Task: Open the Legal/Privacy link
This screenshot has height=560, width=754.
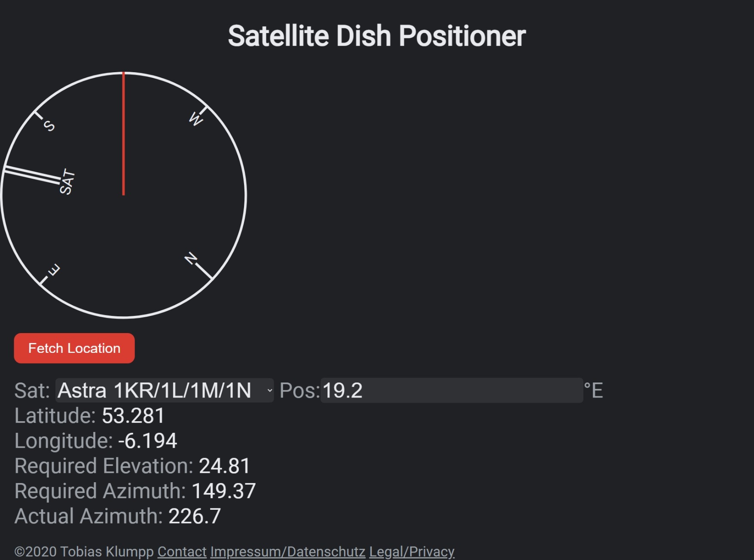Action: click(x=411, y=551)
